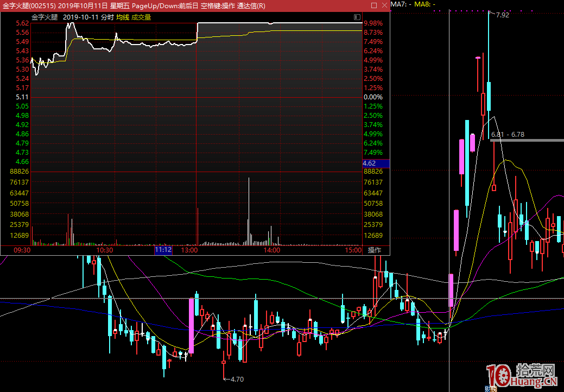Click the 金字火腿 stock name in popup header
This screenshot has height=392, width=564.
(x=45, y=17)
